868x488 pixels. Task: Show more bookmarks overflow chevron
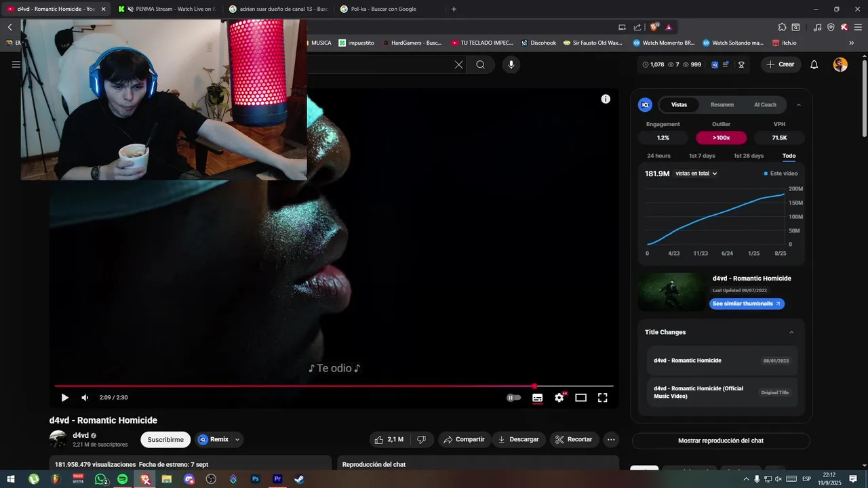852,43
